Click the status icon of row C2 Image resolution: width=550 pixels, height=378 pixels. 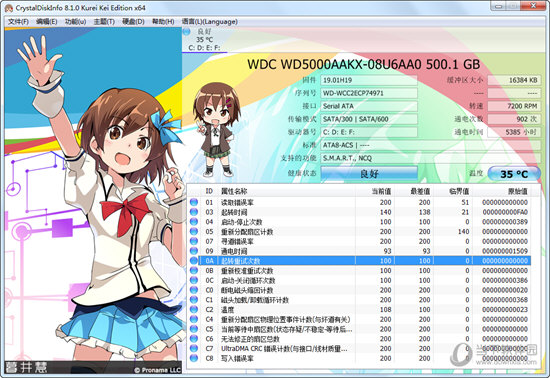(x=194, y=310)
